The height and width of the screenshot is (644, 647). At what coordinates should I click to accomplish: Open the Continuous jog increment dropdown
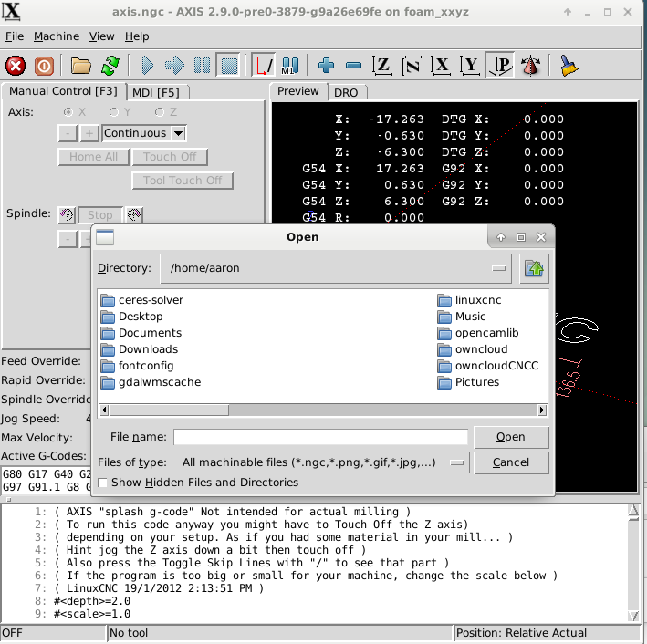pyautogui.click(x=178, y=133)
